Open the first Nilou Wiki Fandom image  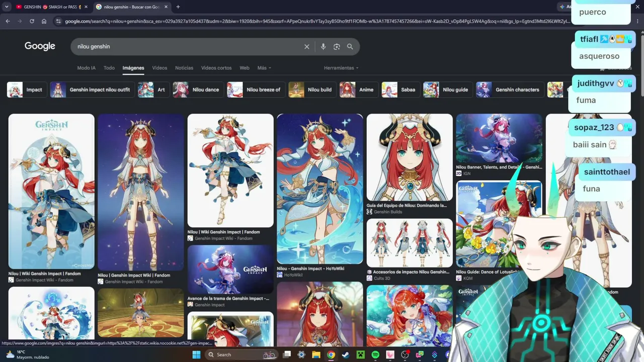point(51,191)
